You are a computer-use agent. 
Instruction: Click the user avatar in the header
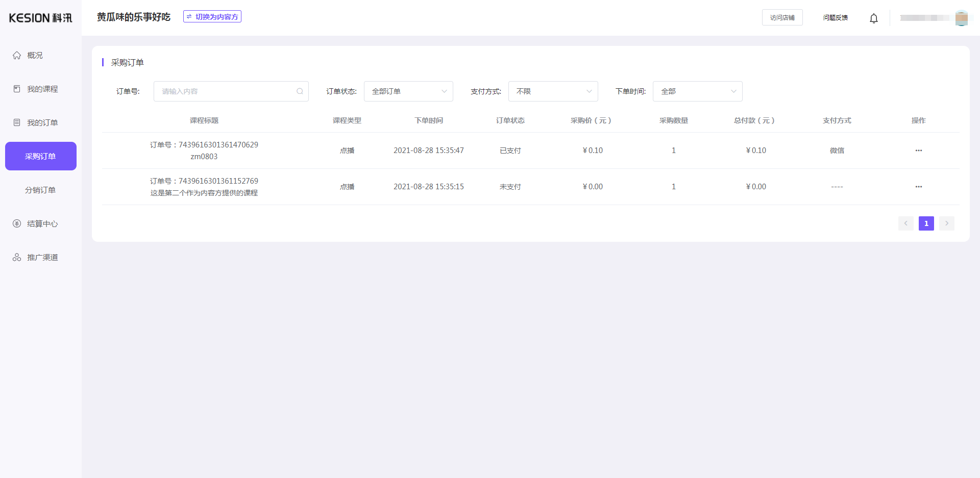[961, 18]
